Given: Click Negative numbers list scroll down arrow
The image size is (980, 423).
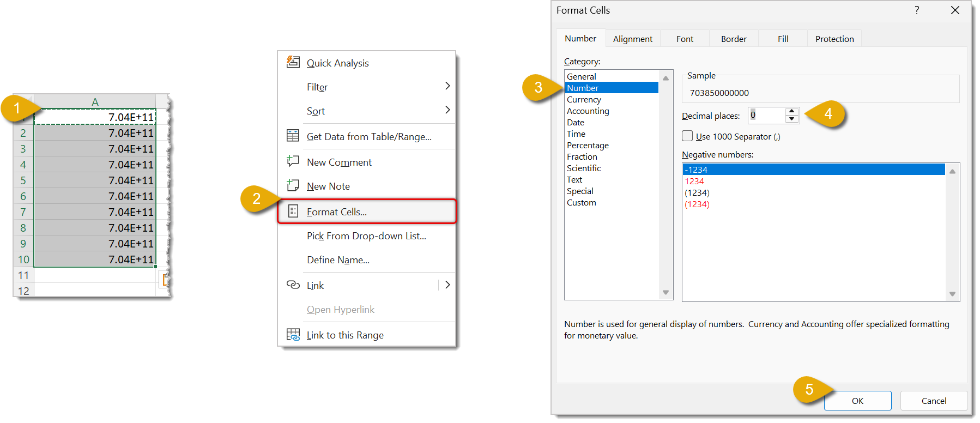Looking at the screenshot, I should click(953, 294).
